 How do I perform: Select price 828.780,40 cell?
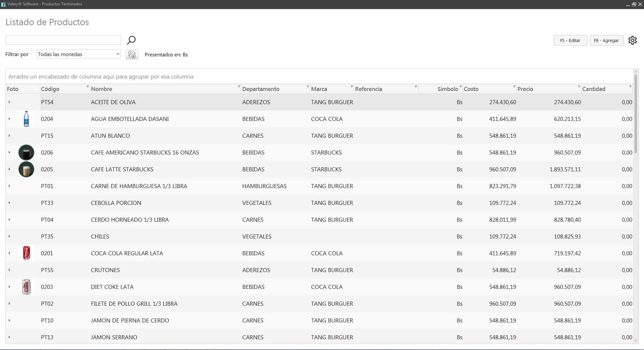coord(567,220)
